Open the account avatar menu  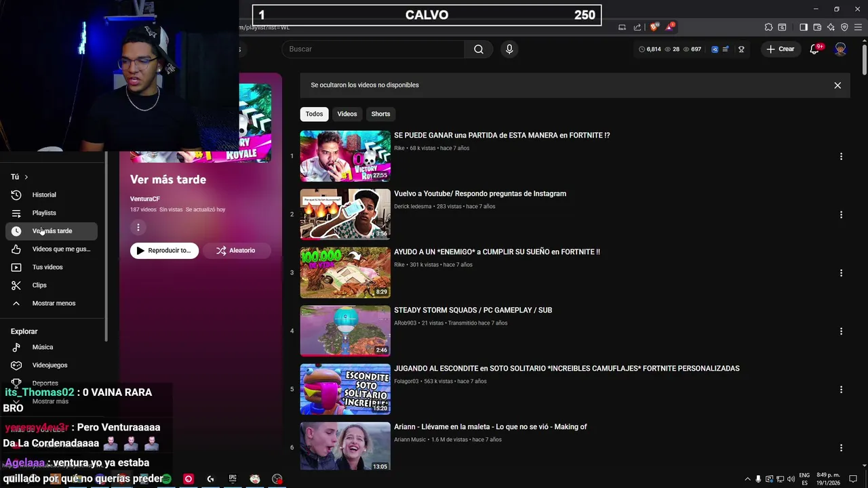[x=840, y=49]
